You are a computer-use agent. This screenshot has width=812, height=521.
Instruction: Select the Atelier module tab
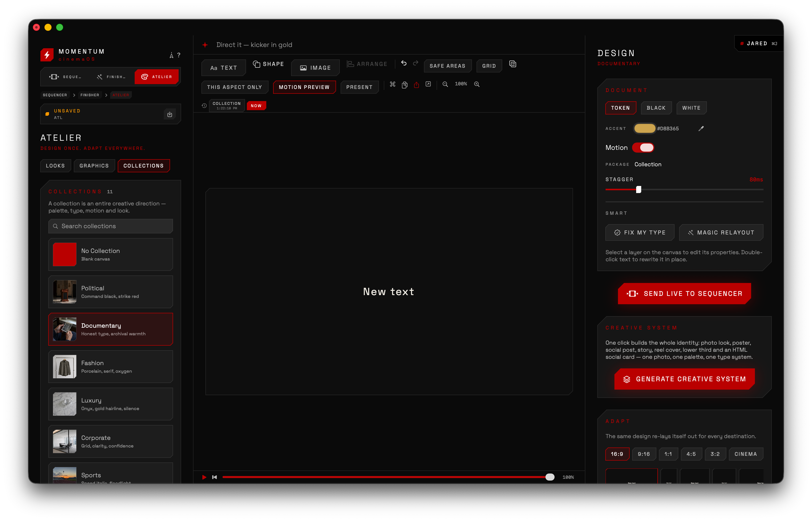click(x=157, y=77)
